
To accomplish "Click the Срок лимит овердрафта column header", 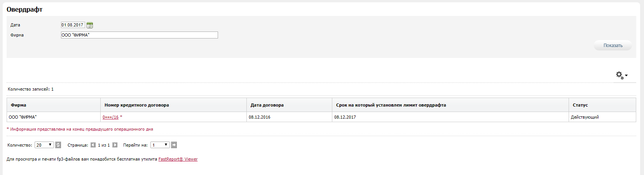I will tap(450, 105).
